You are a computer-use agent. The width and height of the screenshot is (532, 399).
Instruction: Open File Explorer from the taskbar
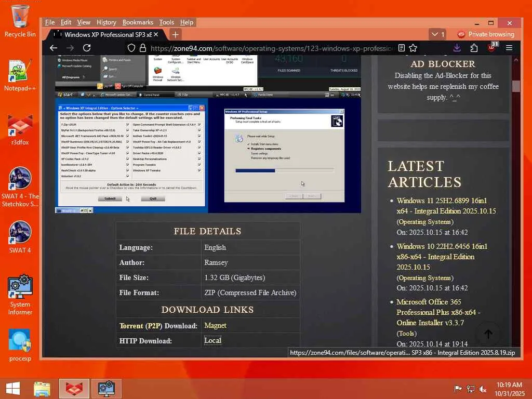pos(42,389)
